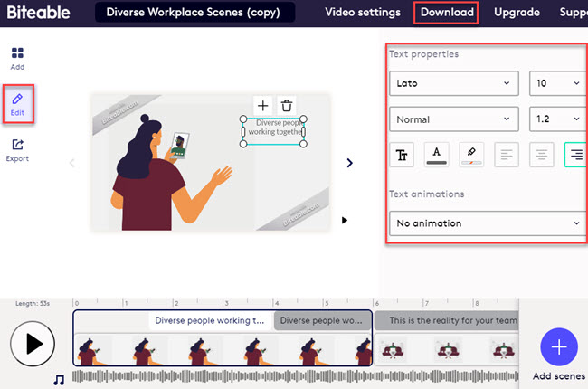Viewport: 588px width, 389px height.
Task: Open the text highlight pen tool
Action: pyautogui.click(x=471, y=156)
